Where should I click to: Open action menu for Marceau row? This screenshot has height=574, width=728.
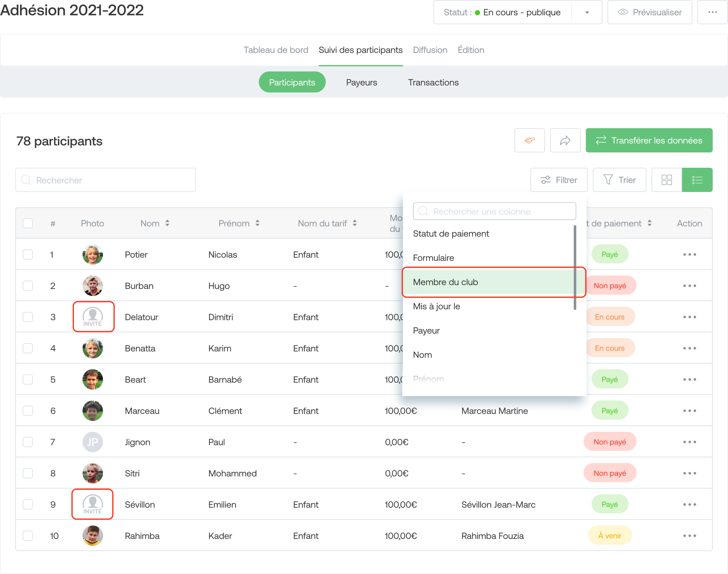coord(689,411)
